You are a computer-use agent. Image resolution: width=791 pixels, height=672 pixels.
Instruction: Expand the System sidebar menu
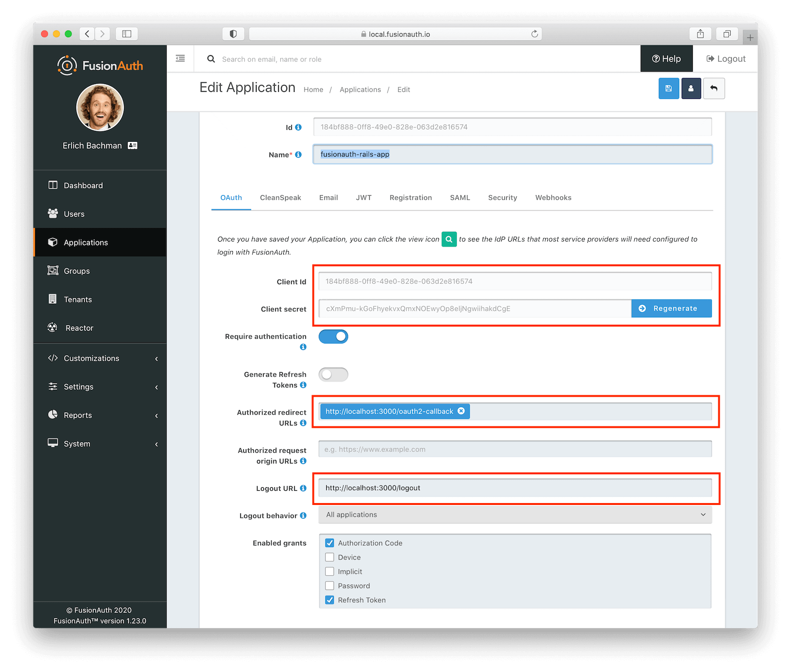click(100, 444)
